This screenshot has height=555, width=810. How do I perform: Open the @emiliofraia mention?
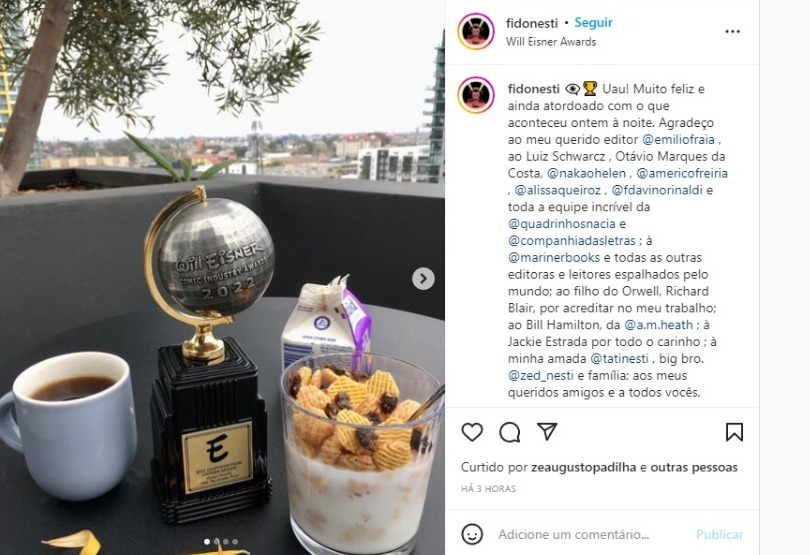(x=678, y=140)
